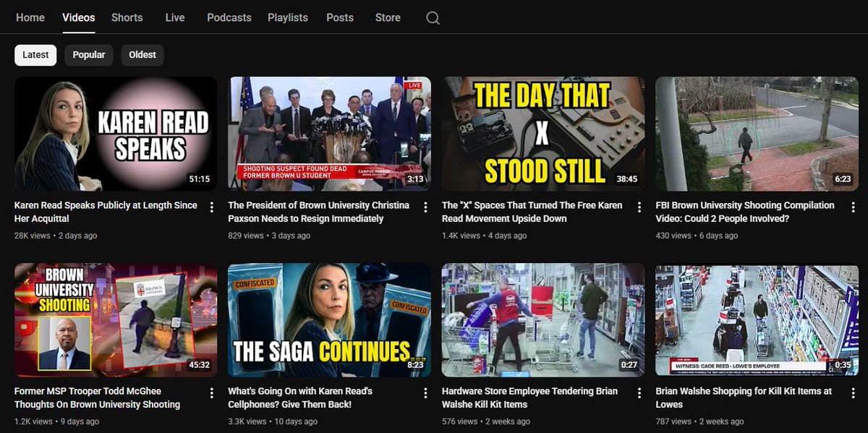The height and width of the screenshot is (433, 868).
Task: Click "576 views • 2 weeks ago" text
Action: pyautogui.click(x=486, y=421)
